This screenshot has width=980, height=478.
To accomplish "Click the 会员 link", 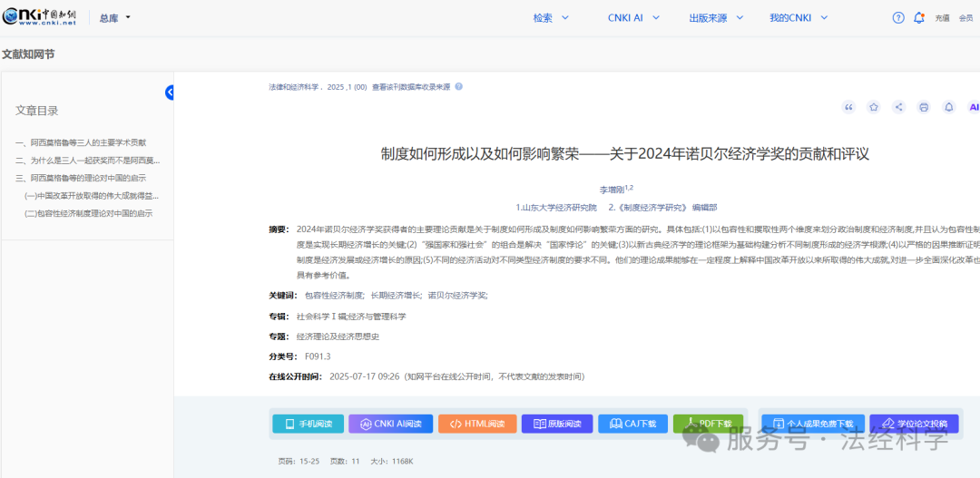I will [x=965, y=18].
